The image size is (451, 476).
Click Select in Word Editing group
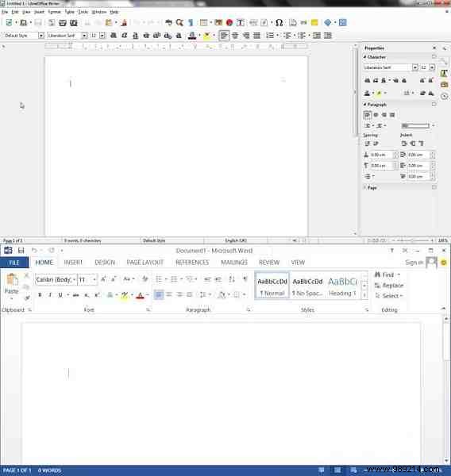point(388,296)
